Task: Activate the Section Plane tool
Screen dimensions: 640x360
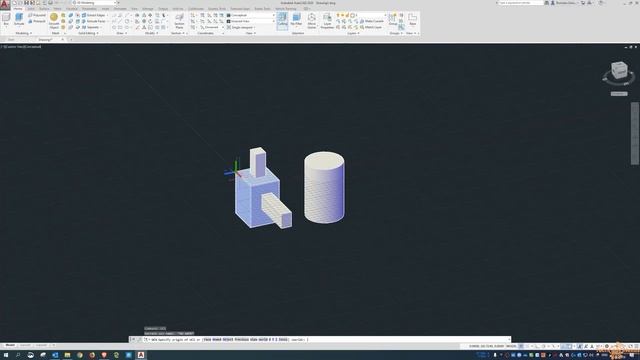Action: [x=179, y=20]
